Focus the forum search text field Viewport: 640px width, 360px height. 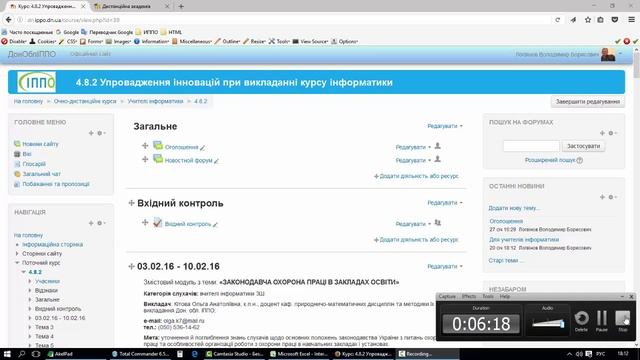[531, 146]
